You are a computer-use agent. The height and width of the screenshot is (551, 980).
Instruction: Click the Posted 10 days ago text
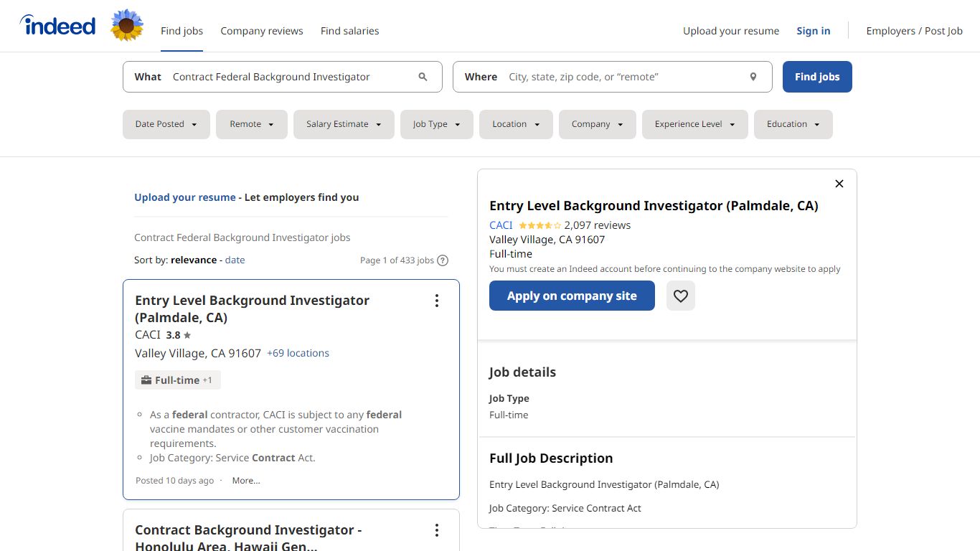coord(174,481)
